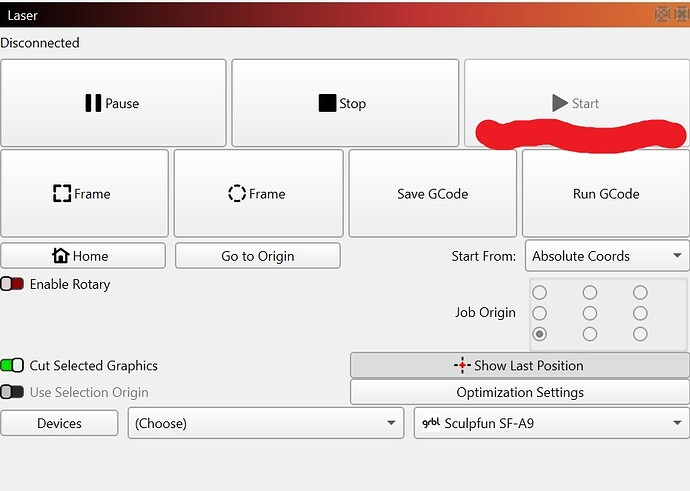Click the Pause button with the pause icon
This screenshot has height=491, width=690.
coord(113,103)
